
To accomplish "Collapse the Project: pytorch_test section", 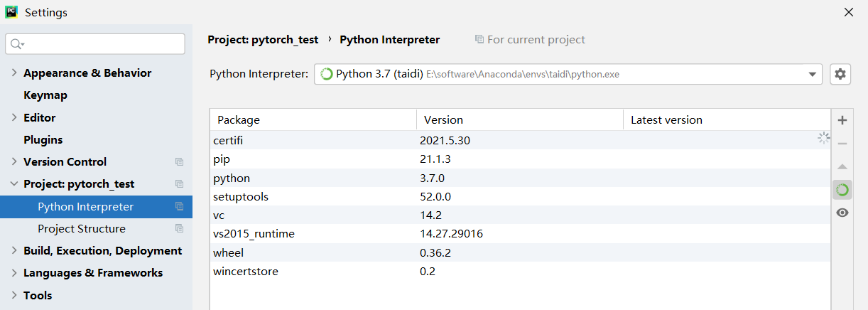I will 14,184.
